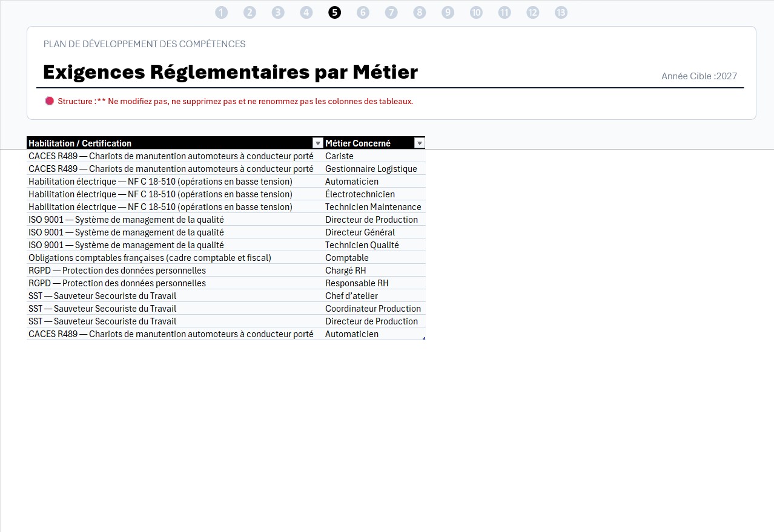Click the SST cell in Chef d'atelier row
The image size is (774, 532).
point(175,296)
